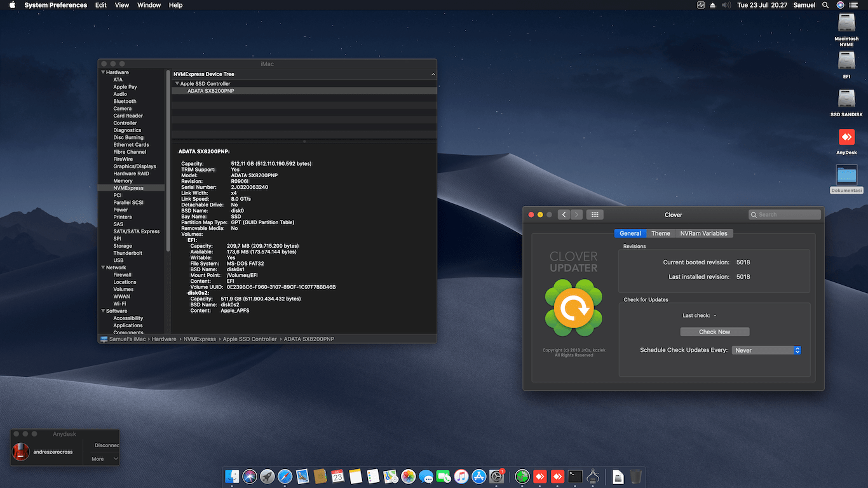Open Notes from the Dock

[355, 476]
